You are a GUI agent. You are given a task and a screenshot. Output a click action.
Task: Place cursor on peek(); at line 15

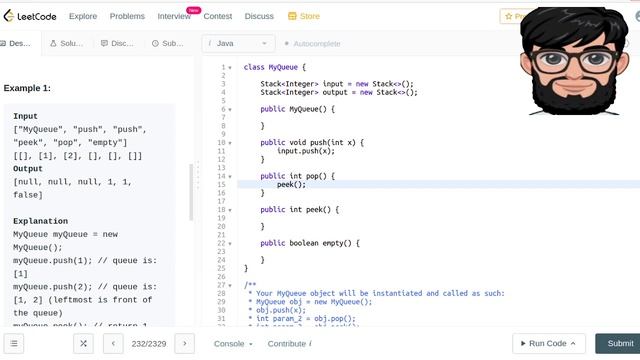[291, 184]
